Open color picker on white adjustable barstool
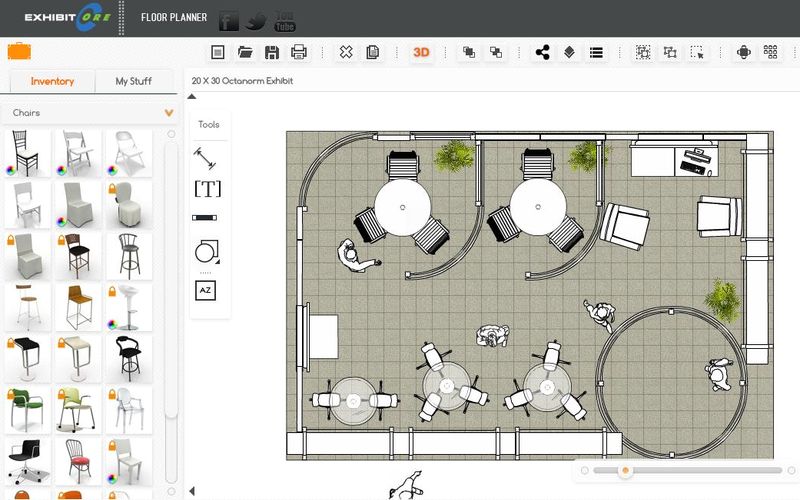Screen dimensions: 800x500 (x=112, y=324)
